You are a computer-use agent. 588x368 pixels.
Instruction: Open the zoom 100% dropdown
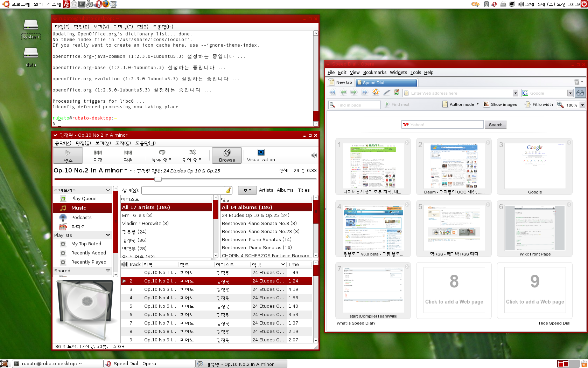[x=582, y=105]
